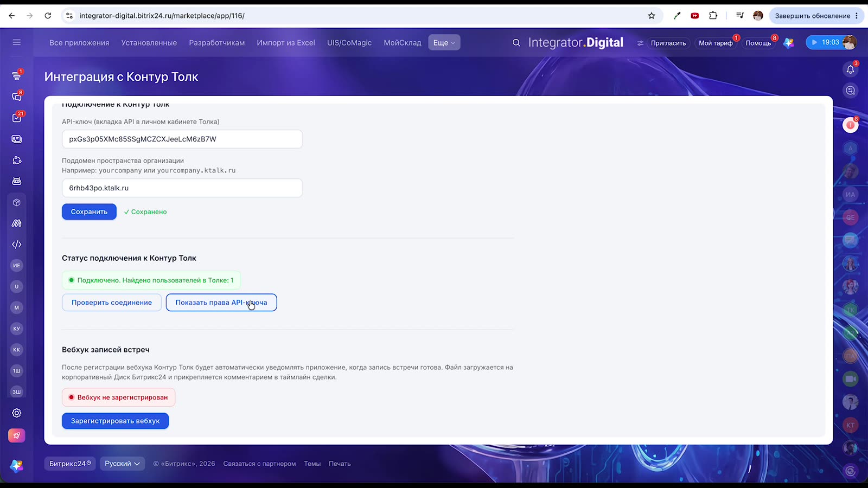The image size is (868, 488).
Task: Start the 19:03 workday timer
Action: [825, 42]
